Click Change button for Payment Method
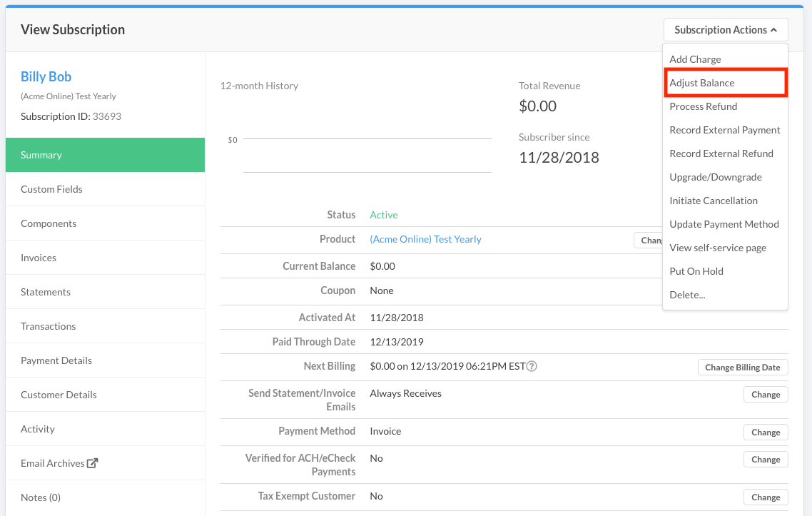Viewport: 812px width, 516px height. pyautogui.click(x=765, y=432)
